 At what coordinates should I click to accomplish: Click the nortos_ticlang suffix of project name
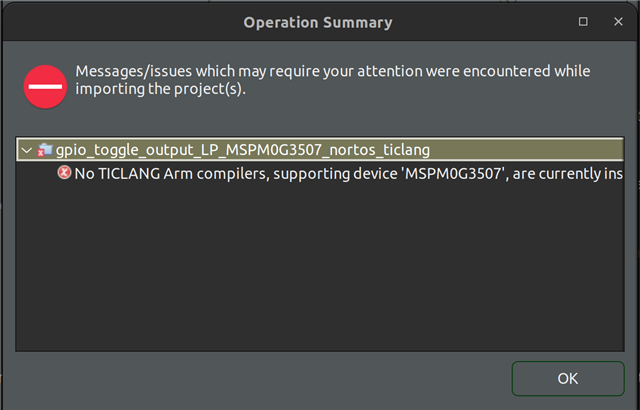click(379, 150)
